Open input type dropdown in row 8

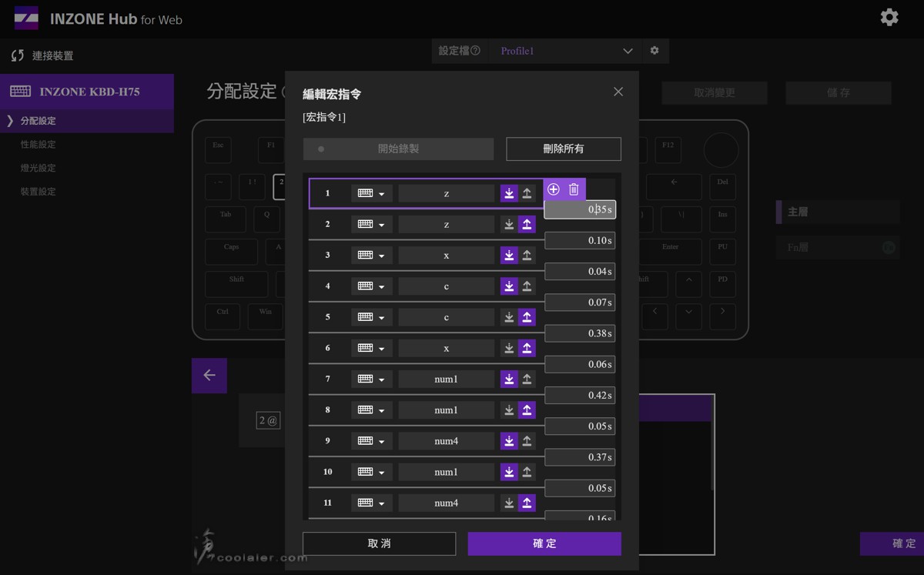tap(372, 410)
